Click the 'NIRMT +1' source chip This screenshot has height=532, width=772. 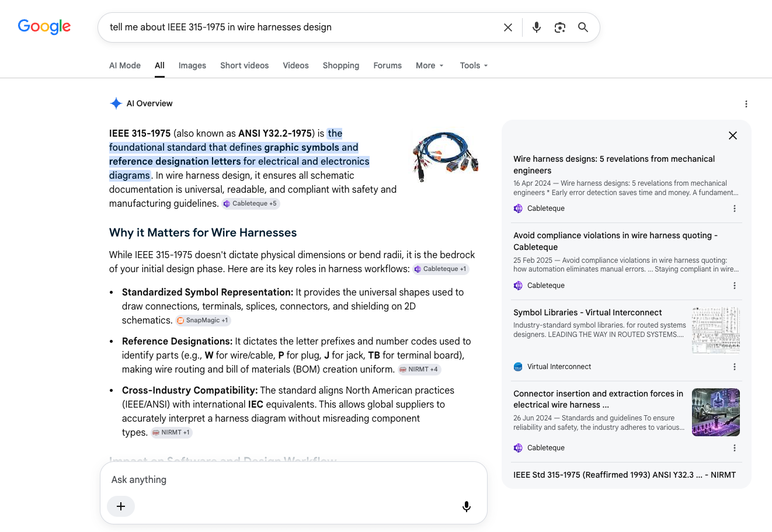point(172,433)
